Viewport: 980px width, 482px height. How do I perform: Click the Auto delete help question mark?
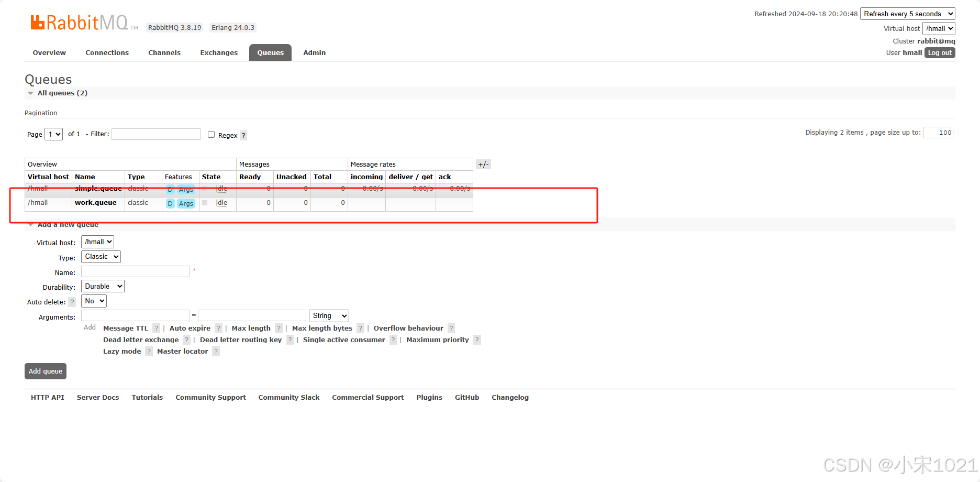pos(72,301)
